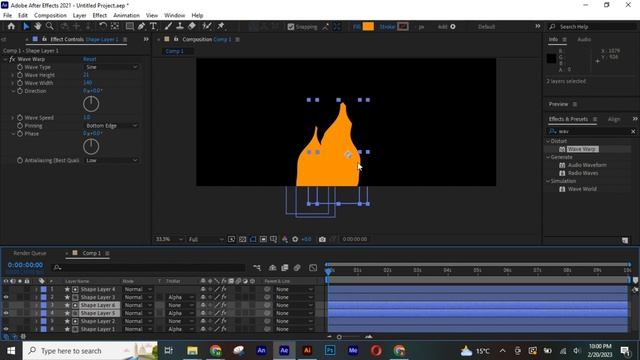Switch to the Render Queue tab
This screenshot has width=640, height=360.
(30, 253)
